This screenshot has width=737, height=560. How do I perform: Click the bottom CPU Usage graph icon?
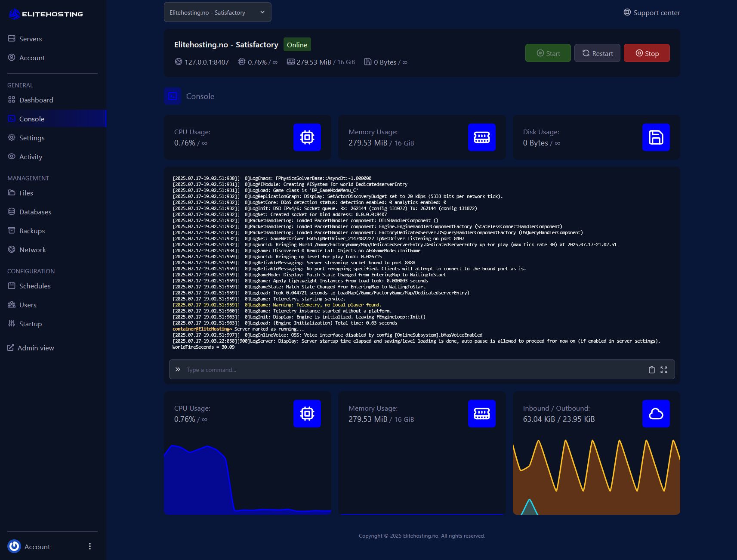pyautogui.click(x=307, y=414)
